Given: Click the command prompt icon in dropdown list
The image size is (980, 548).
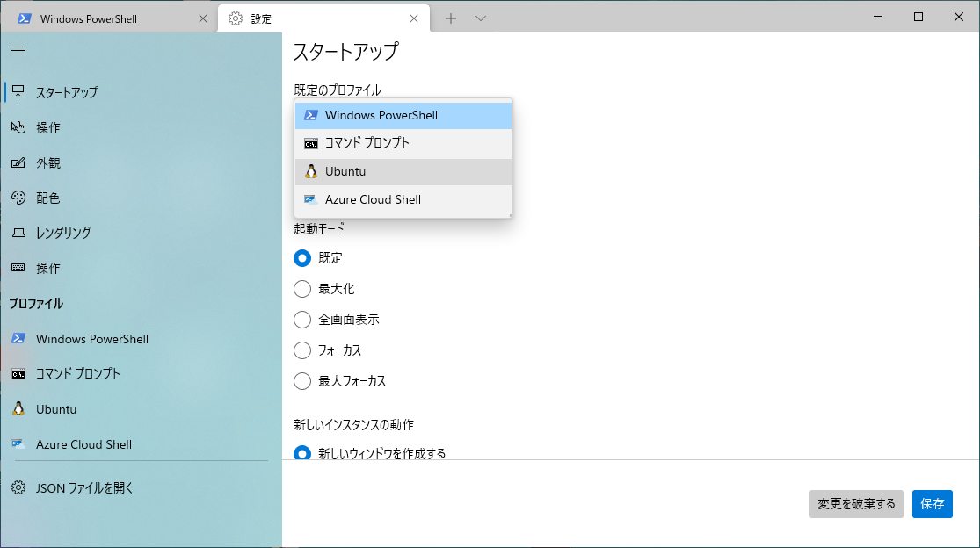Looking at the screenshot, I should [x=310, y=143].
